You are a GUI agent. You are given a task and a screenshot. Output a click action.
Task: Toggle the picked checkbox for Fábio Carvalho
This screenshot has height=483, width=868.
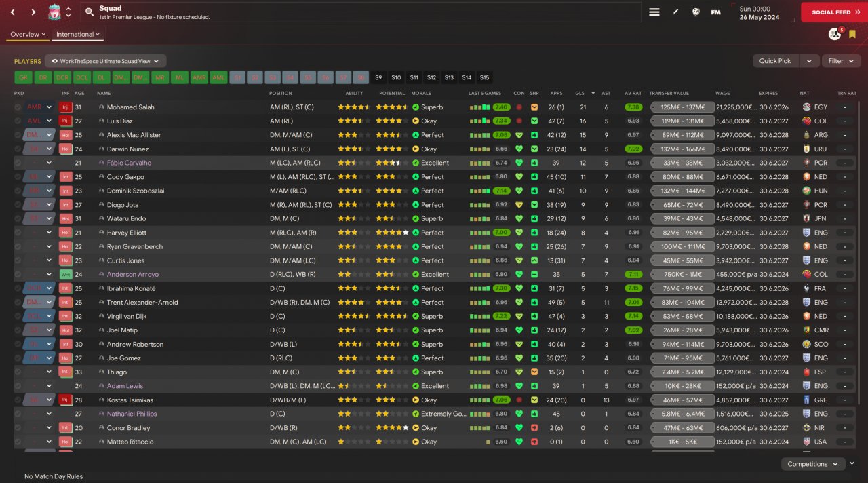[x=18, y=163]
